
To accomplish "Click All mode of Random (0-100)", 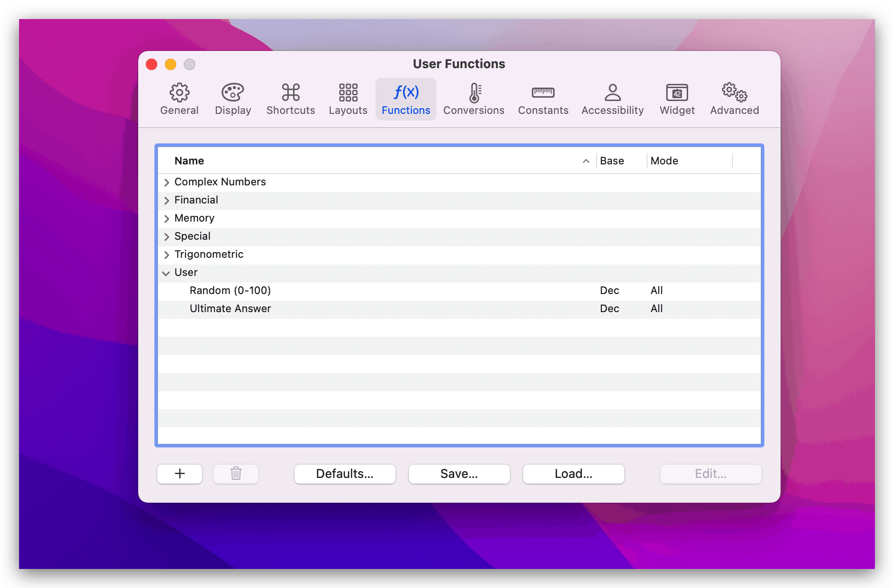I will coord(657,291).
